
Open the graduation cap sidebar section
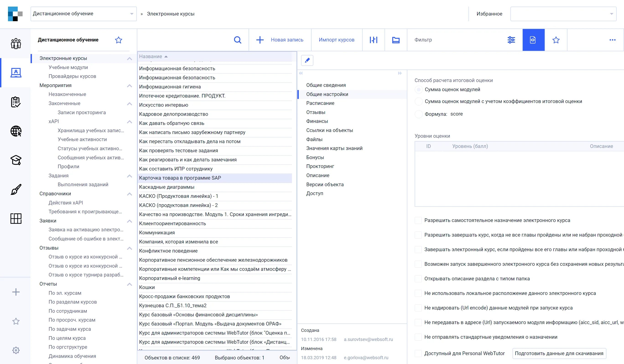click(16, 160)
